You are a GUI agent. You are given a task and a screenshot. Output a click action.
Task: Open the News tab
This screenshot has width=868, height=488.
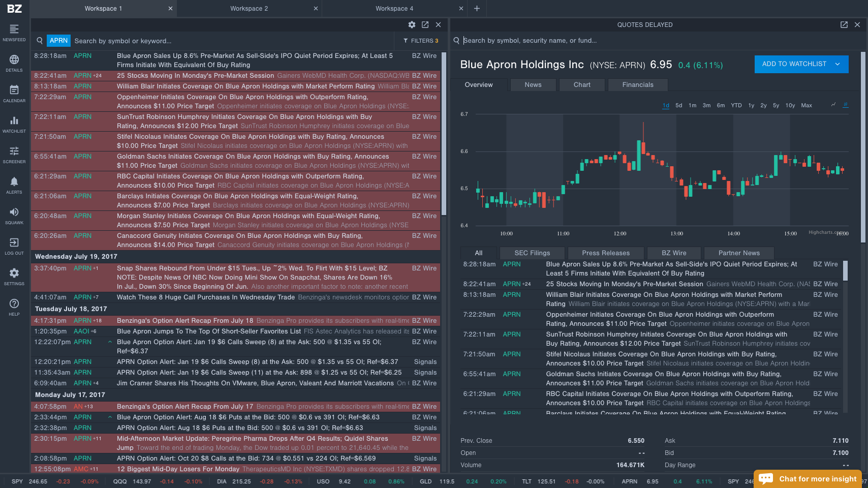[533, 85]
